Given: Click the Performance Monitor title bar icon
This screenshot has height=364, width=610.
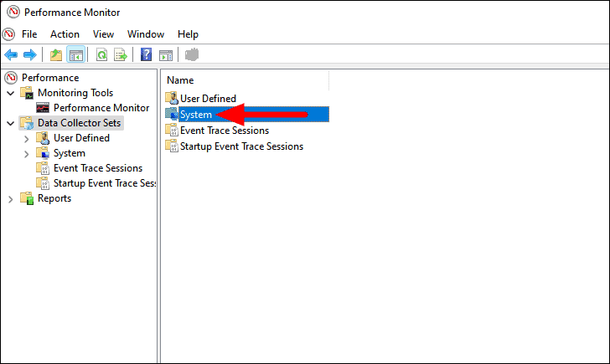Looking at the screenshot, I should (x=13, y=12).
